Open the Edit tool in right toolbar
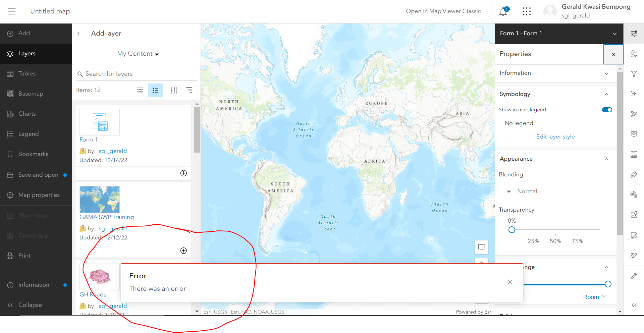 point(634,235)
